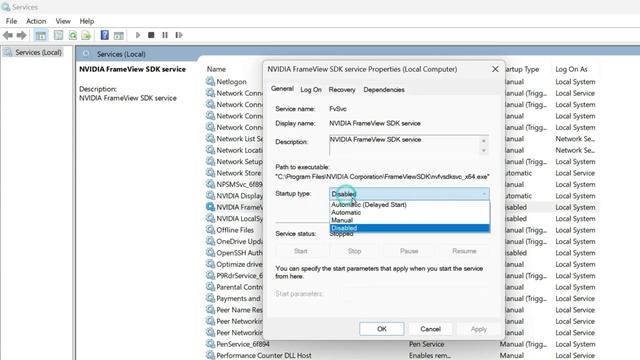Click the Restart Service toolbar icon
This screenshot has width=640, height=360.
(x=179, y=35)
